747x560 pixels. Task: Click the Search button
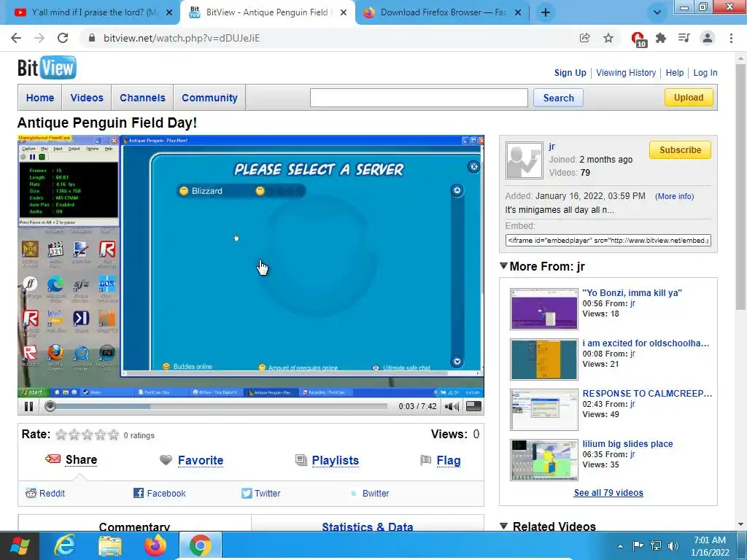pyautogui.click(x=558, y=98)
